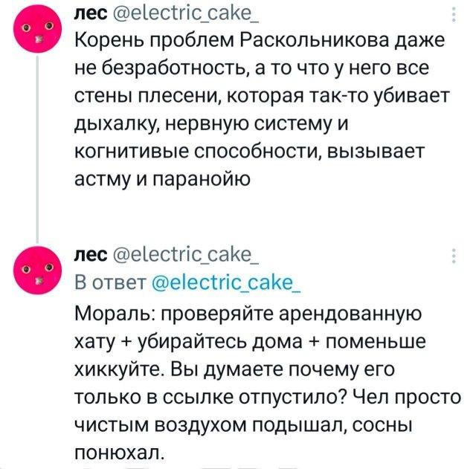Open the profile picture on the first tweet

tap(36, 30)
